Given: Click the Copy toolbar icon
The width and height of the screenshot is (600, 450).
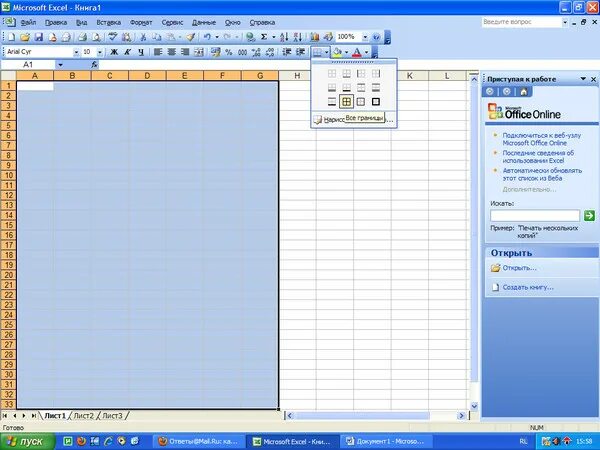Looking at the screenshot, I should 156,37.
